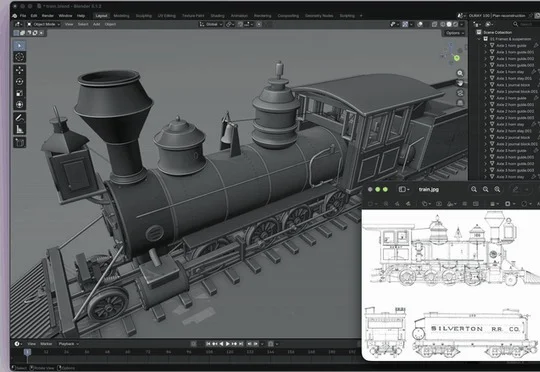540x372 pixels.
Task: Switch to solid viewport shading
Action: (449, 24)
